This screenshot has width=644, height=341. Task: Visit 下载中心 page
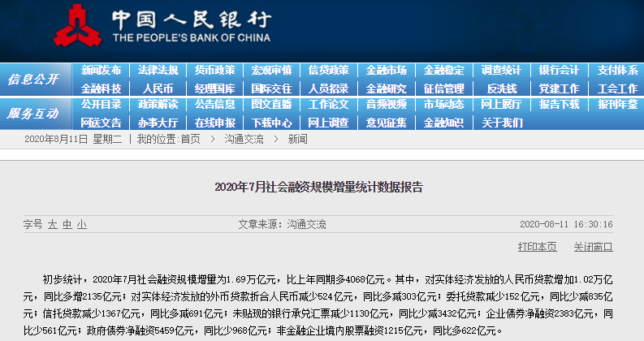(x=271, y=123)
